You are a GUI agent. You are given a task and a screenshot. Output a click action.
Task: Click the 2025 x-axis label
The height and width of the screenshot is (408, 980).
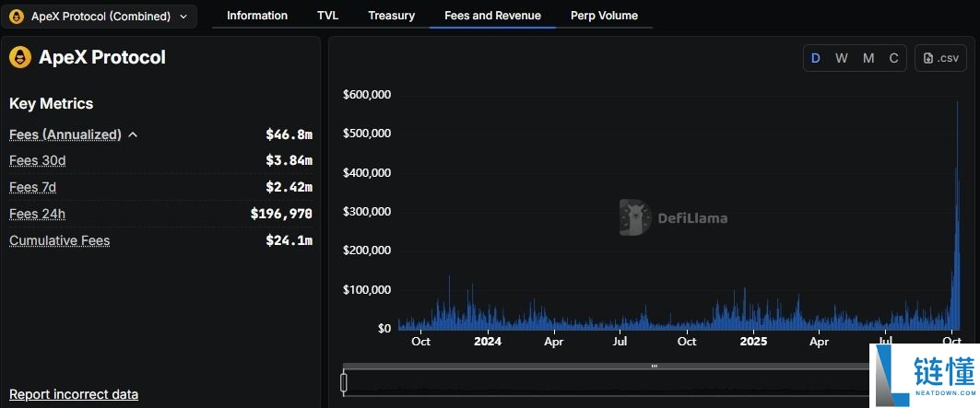[752, 342]
